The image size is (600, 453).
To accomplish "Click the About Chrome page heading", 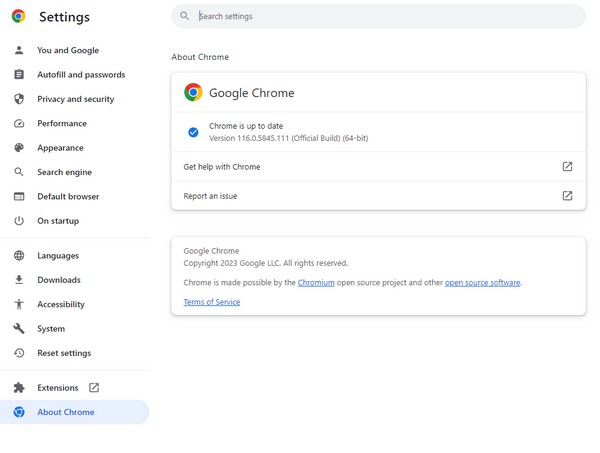I will coord(200,57).
